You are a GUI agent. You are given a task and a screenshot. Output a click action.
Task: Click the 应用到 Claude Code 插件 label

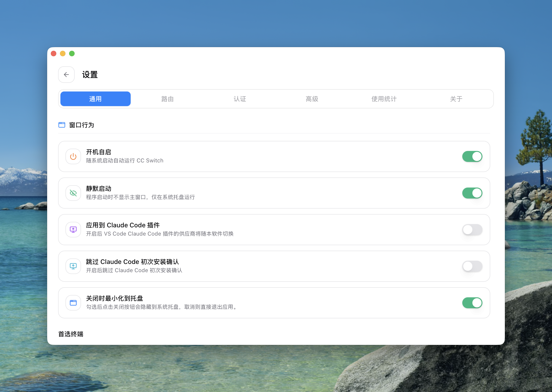tap(123, 225)
